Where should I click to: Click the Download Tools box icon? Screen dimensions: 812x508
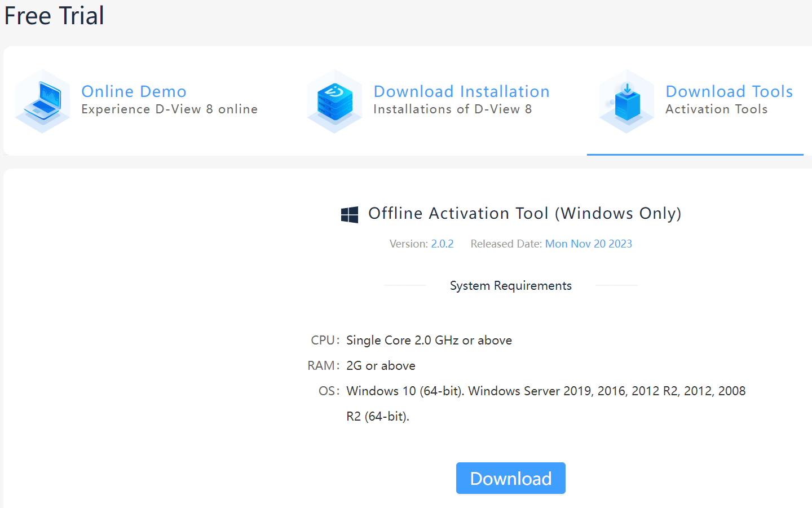click(x=626, y=101)
